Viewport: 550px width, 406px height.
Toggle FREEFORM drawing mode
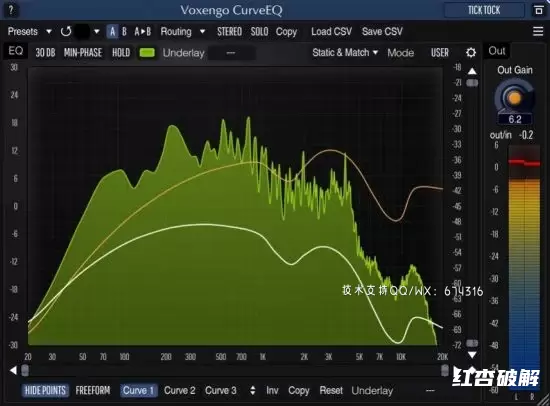click(x=93, y=390)
